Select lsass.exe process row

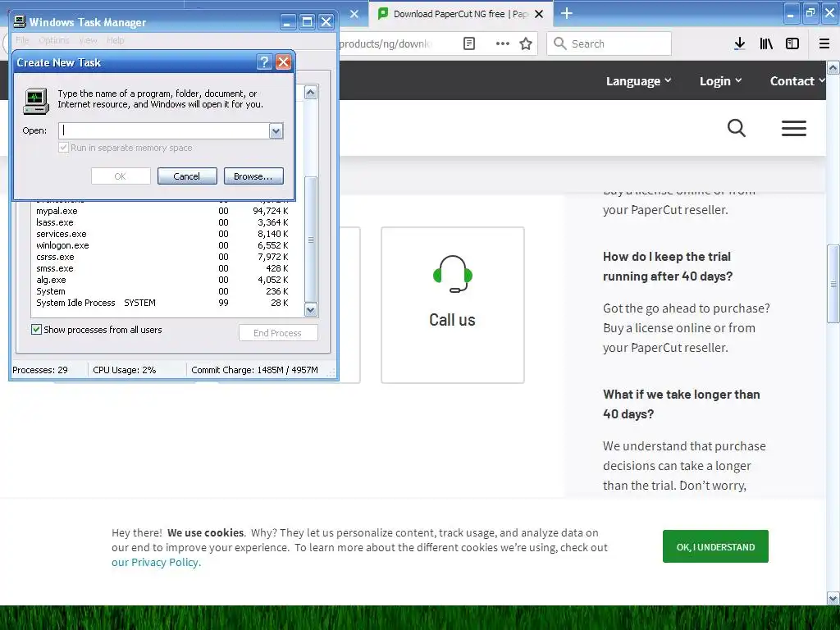(162, 222)
